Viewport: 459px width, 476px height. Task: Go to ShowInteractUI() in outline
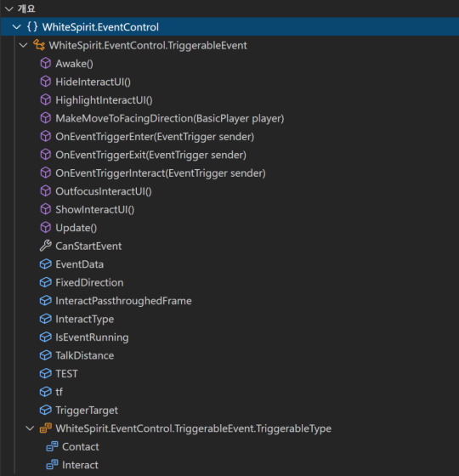[94, 209]
